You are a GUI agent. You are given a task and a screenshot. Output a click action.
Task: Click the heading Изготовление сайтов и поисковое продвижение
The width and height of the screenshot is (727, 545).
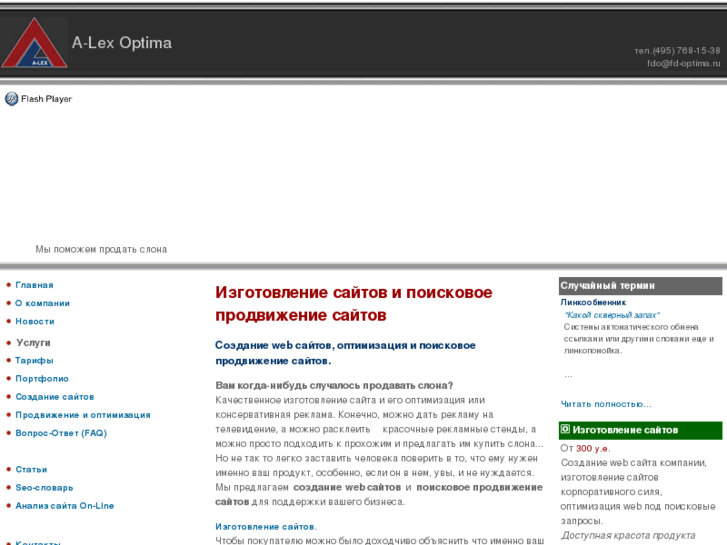point(354,304)
